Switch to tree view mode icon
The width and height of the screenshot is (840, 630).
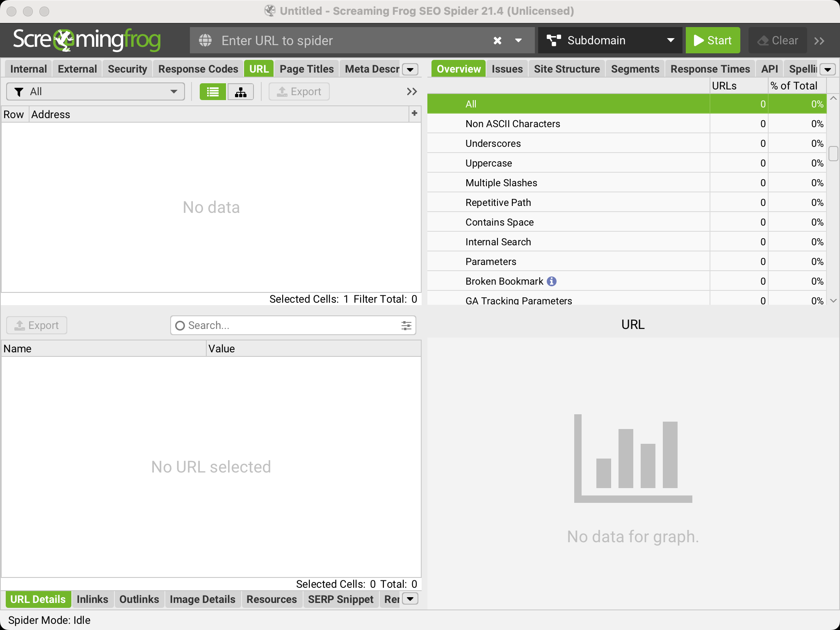[x=241, y=91]
